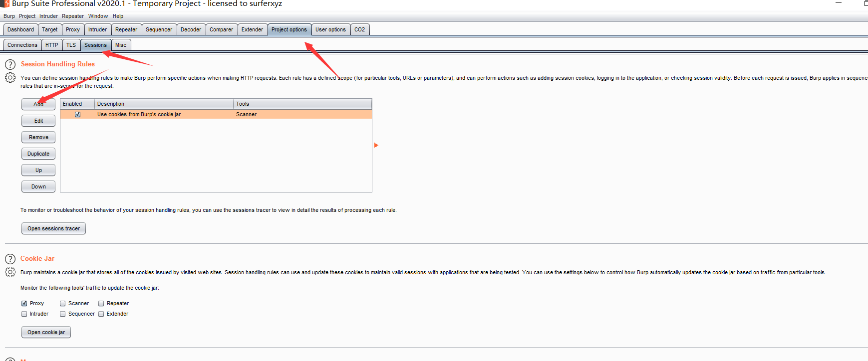Screen dimensions: 868x361
Task: Click Open cookie jar button
Action: click(46, 332)
